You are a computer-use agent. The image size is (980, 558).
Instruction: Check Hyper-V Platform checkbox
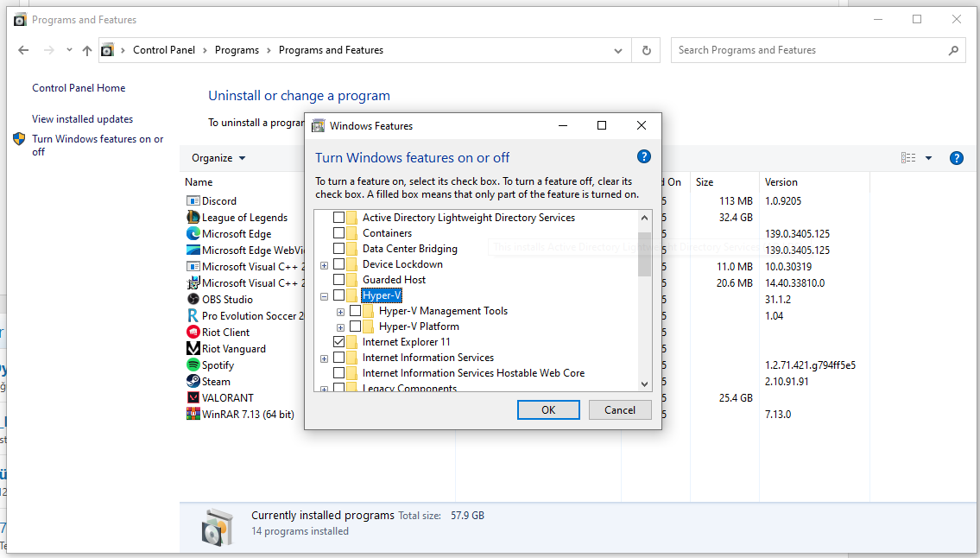[x=355, y=326]
